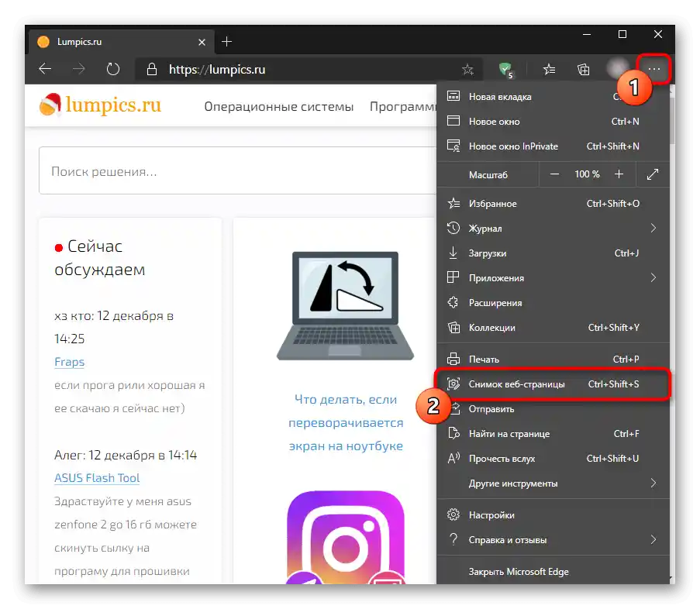
Task: Open Collections toolbar icon
Action: [x=584, y=69]
